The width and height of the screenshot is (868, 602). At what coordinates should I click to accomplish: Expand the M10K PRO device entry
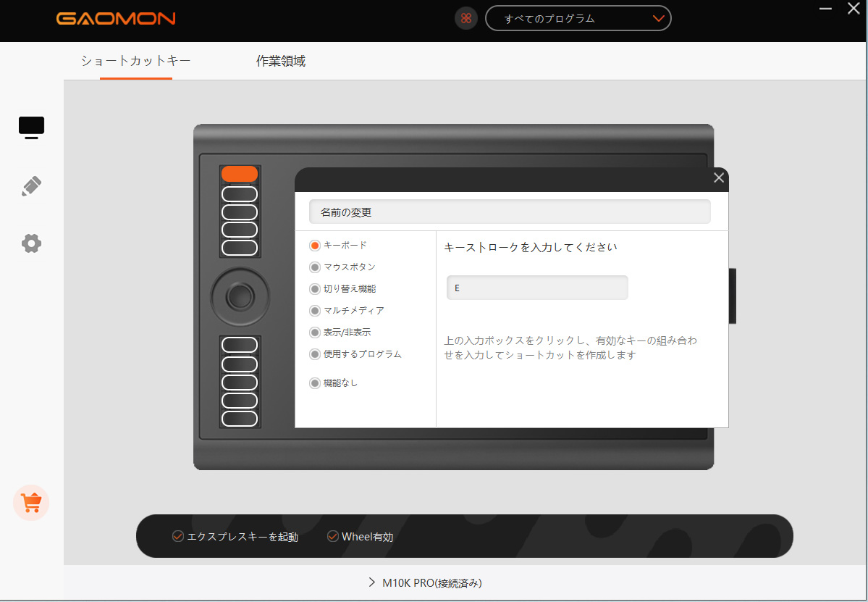coord(424,582)
